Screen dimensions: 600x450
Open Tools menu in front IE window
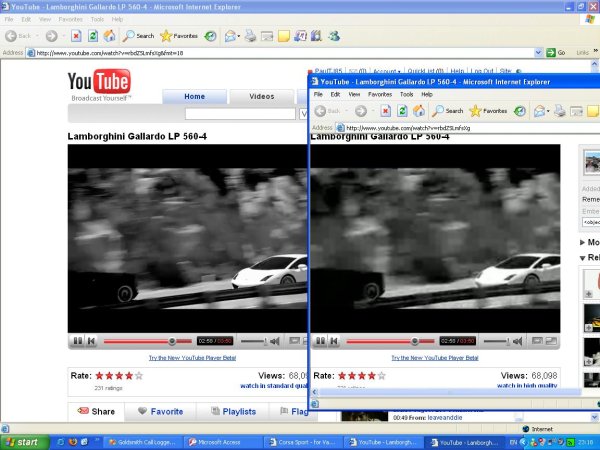pyautogui.click(x=406, y=94)
